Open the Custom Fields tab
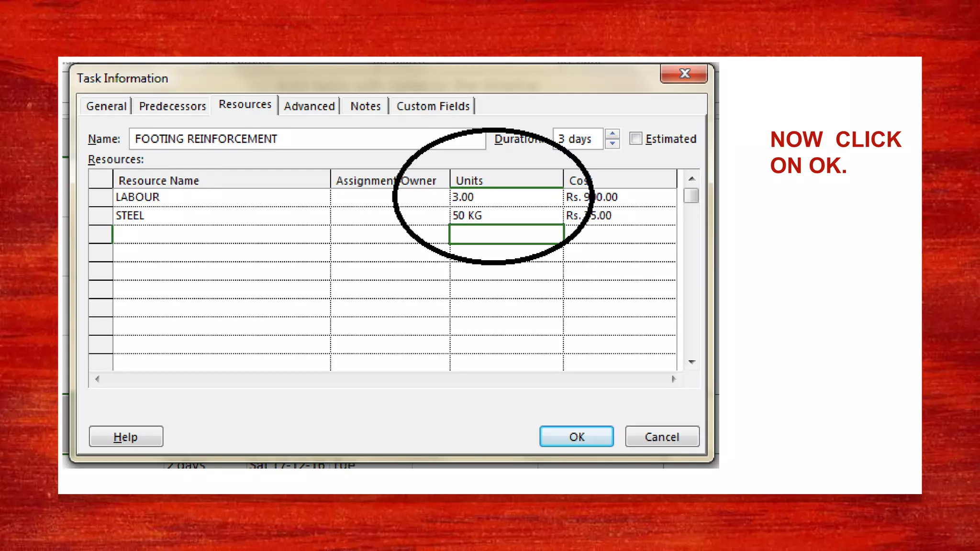Image resolution: width=980 pixels, height=551 pixels. tap(433, 106)
